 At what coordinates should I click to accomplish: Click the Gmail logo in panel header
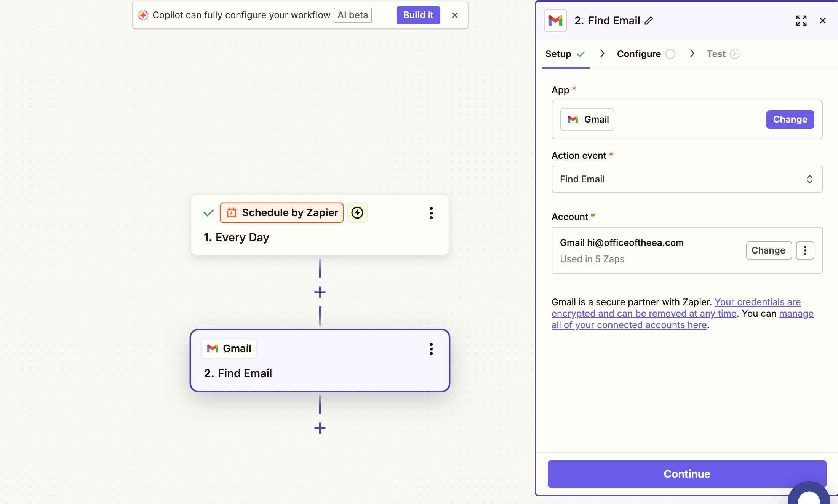pos(555,21)
